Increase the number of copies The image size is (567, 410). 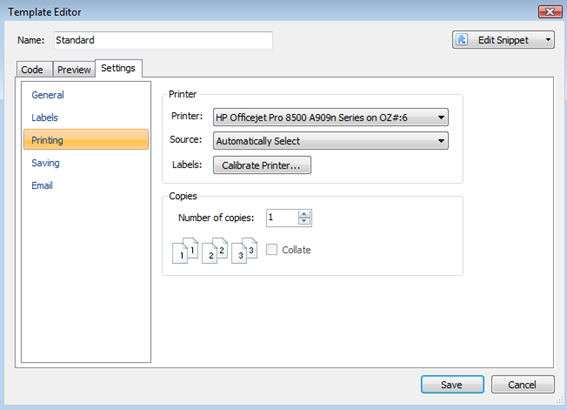(304, 214)
